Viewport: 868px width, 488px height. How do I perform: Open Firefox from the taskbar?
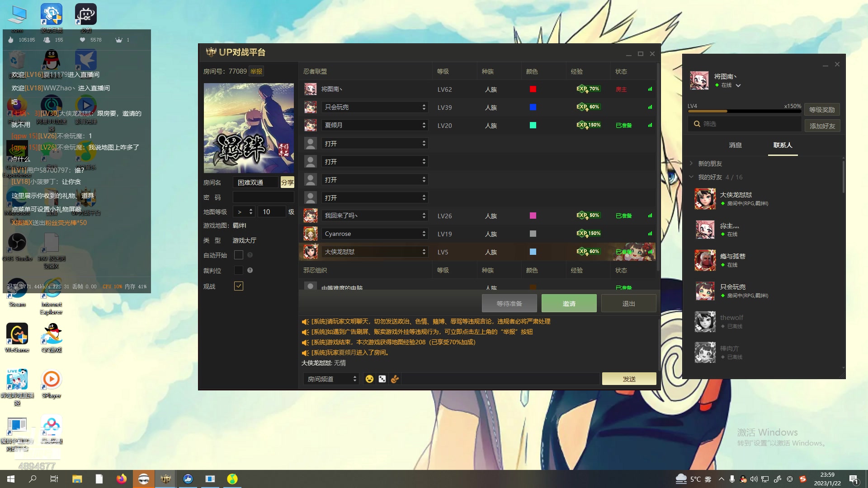121,479
